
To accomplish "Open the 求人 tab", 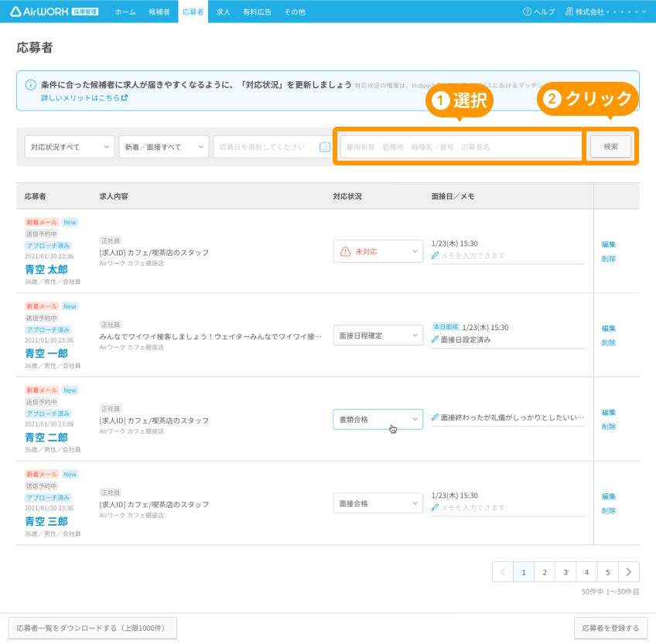I will 224,12.
